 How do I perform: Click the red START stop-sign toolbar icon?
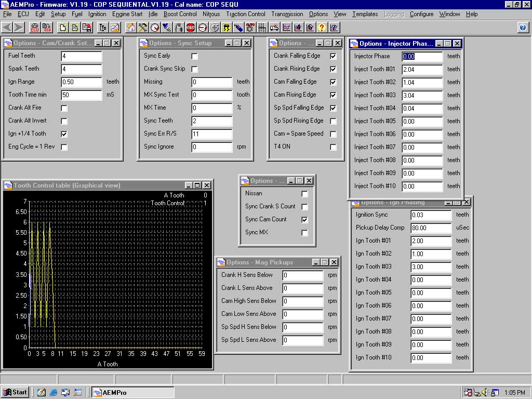tap(191, 28)
